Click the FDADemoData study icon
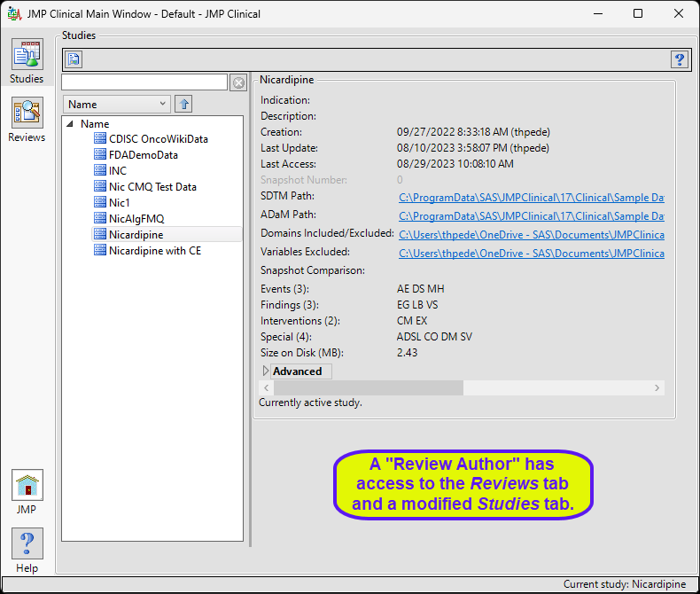700x594 pixels. point(100,154)
